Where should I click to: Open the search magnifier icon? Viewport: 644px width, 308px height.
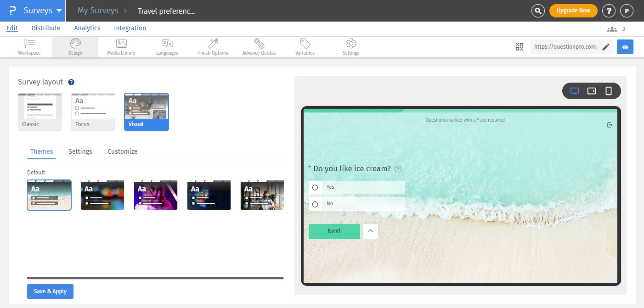538,11
